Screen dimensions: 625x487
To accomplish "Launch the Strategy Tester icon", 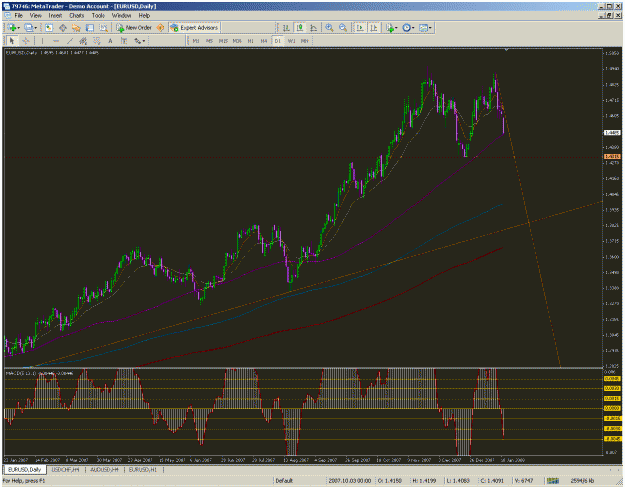I will [104, 28].
